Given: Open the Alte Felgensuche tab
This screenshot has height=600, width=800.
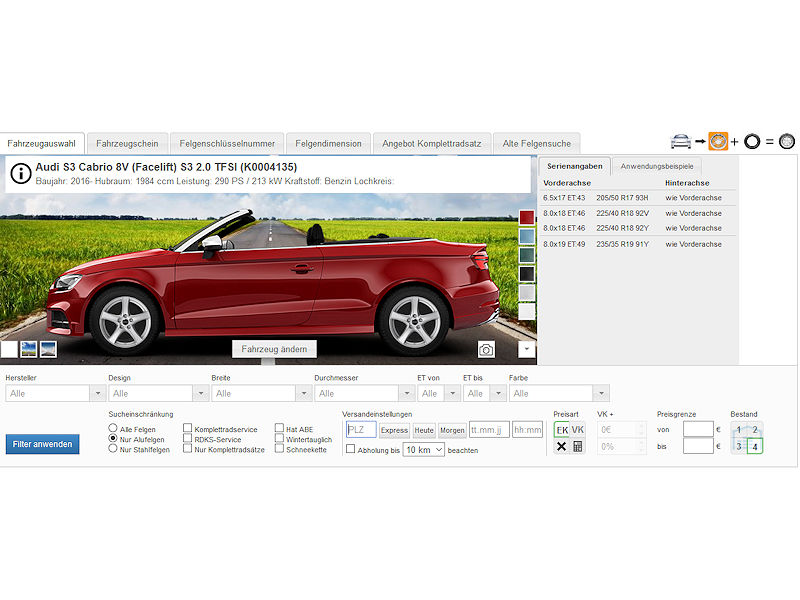Looking at the screenshot, I should click(537, 144).
